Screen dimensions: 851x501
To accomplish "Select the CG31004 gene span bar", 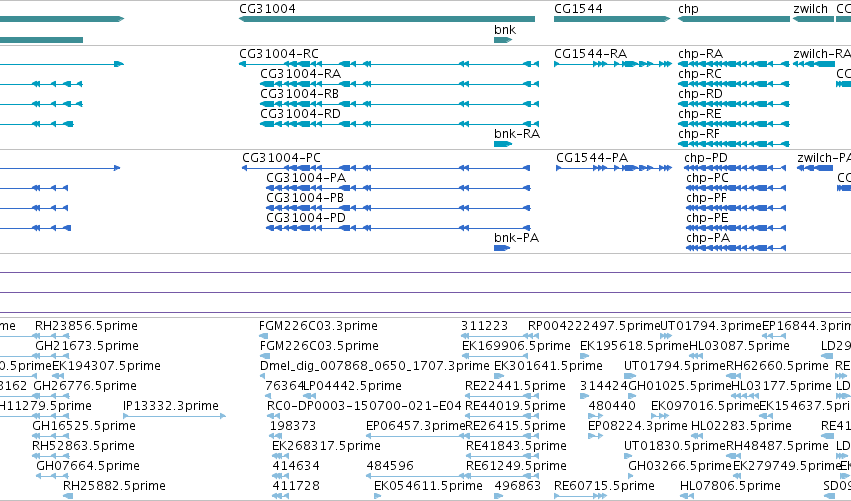I will (387, 19).
